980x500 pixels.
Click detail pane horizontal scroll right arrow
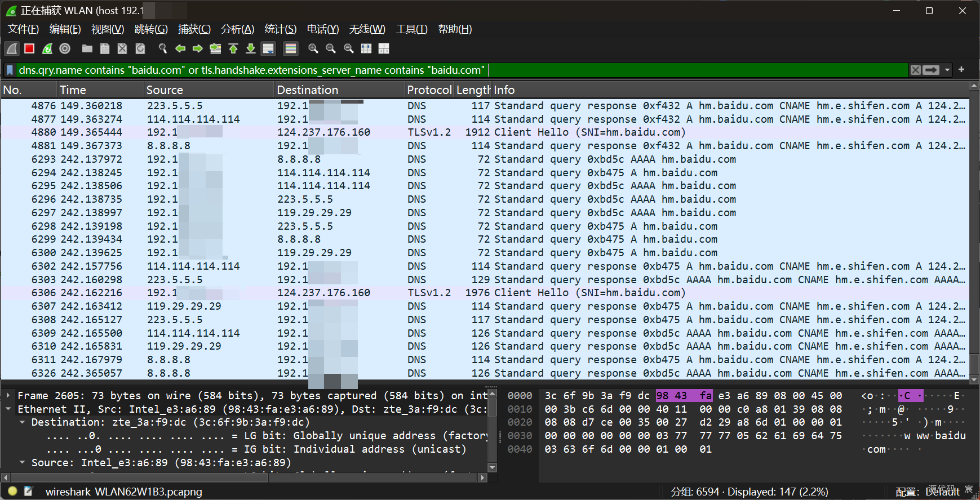(x=482, y=477)
